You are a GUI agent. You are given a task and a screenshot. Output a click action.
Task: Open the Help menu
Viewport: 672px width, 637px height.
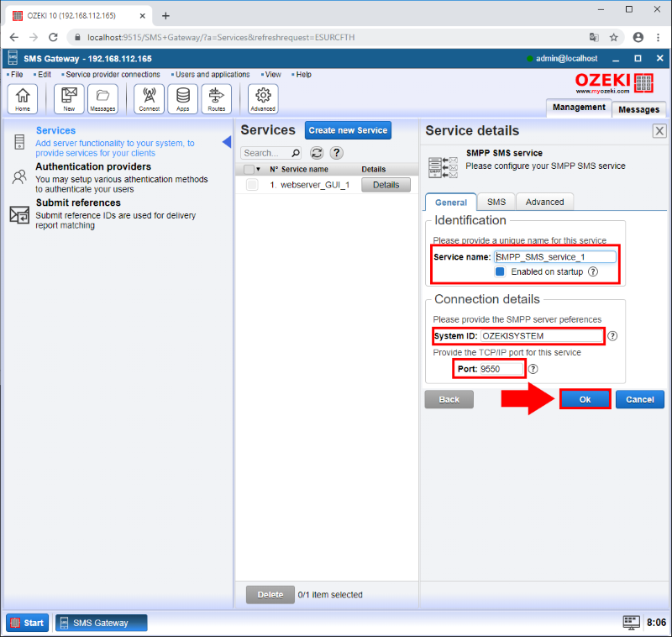[303, 75]
